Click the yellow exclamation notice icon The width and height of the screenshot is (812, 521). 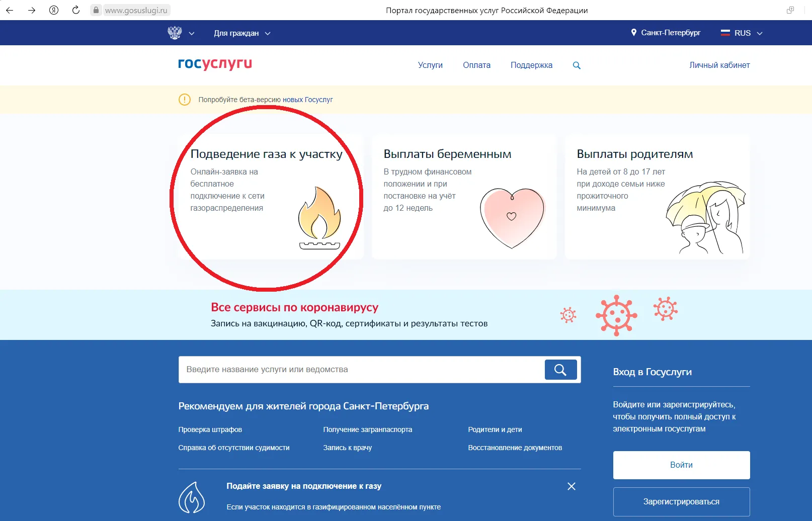pyautogui.click(x=185, y=100)
